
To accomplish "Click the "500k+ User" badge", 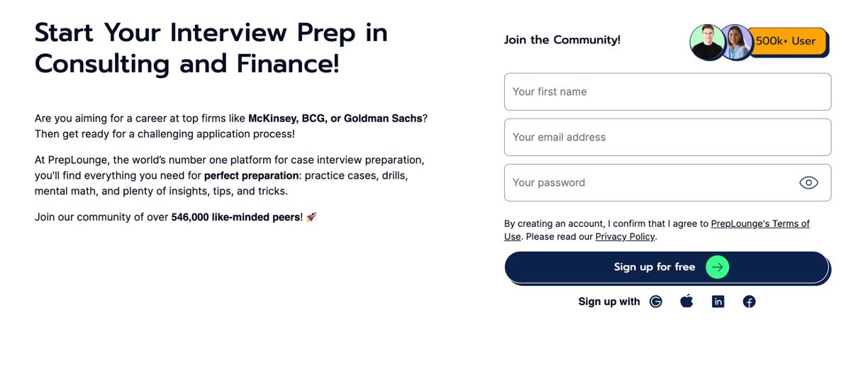I will pyautogui.click(x=787, y=41).
